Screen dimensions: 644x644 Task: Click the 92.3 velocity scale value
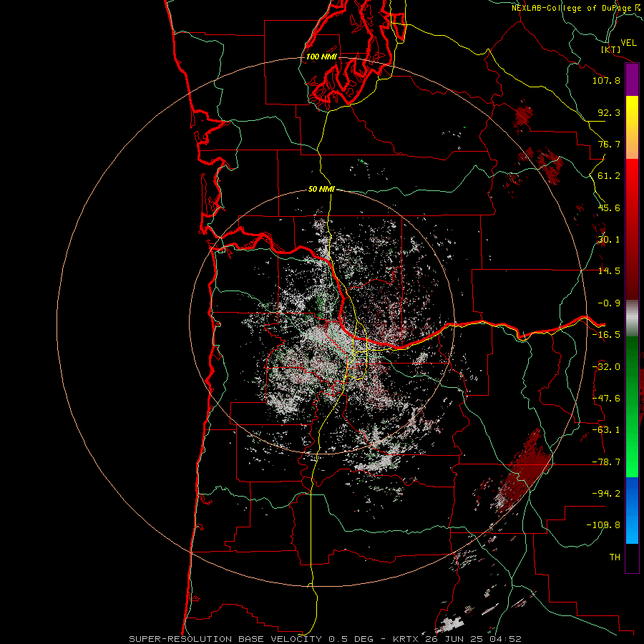point(609,112)
